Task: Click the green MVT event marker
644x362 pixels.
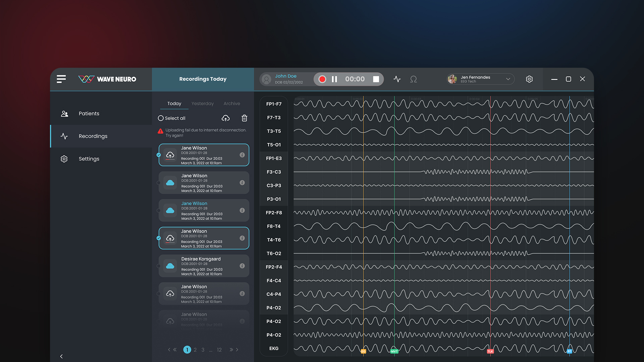Action: [x=394, y=351]
